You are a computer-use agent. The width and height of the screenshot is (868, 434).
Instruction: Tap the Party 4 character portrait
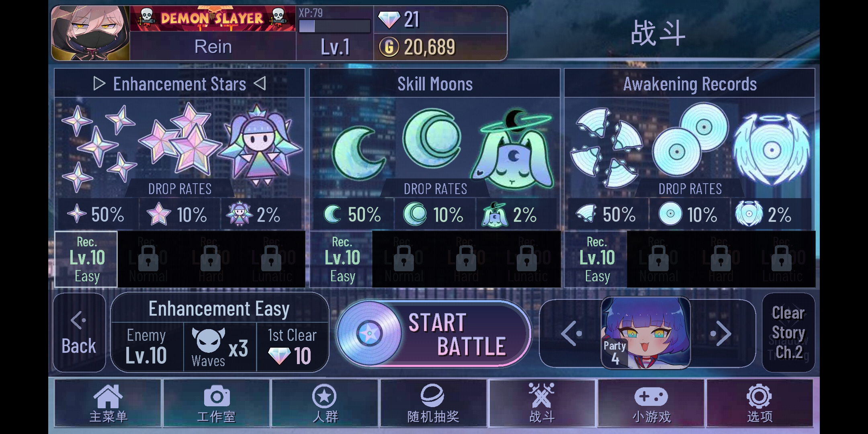click(x=645, y=332)
